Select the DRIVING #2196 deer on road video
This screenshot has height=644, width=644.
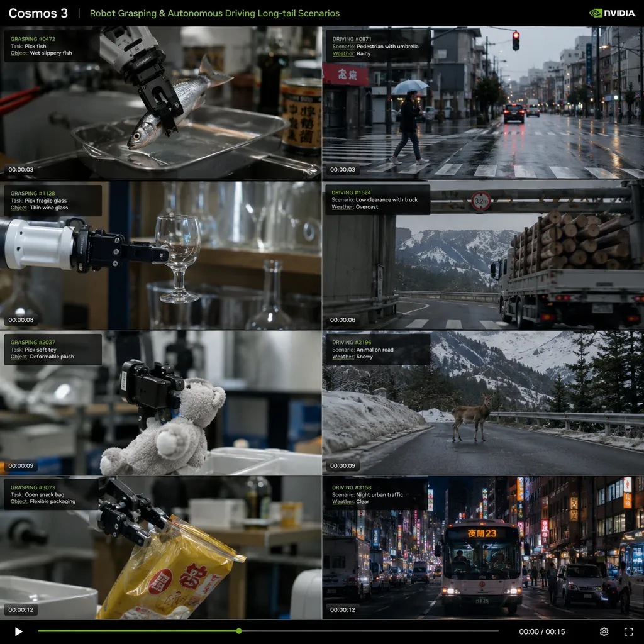pyautogui.click(x=483, y=403)
